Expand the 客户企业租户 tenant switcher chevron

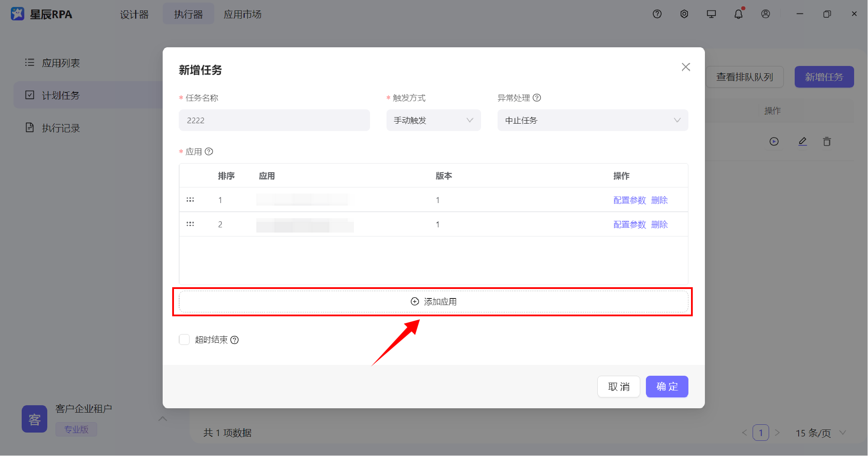(x=163, y=419)
